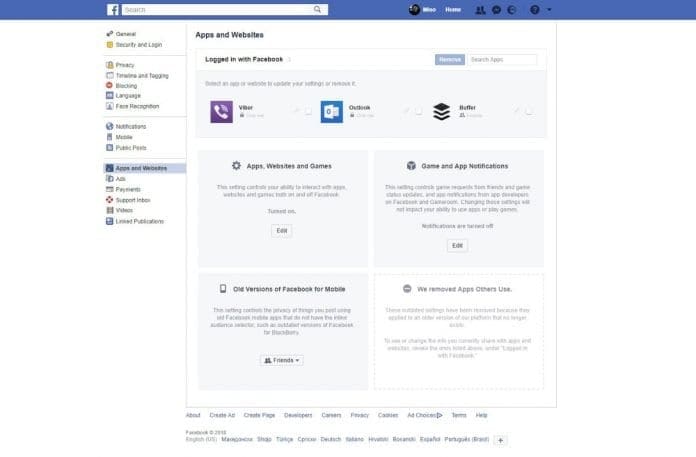The width and height of the screenshot is (696, 457).
Task: Click the Videos sidebar icon
Action: 110,210
